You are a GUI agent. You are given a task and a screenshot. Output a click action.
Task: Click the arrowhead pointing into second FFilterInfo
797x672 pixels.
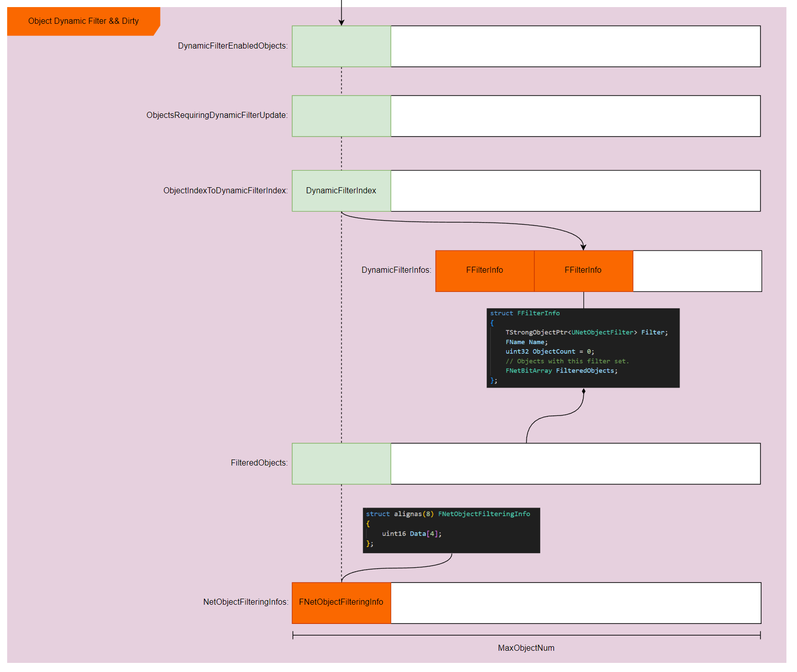(x=583, y=247)
